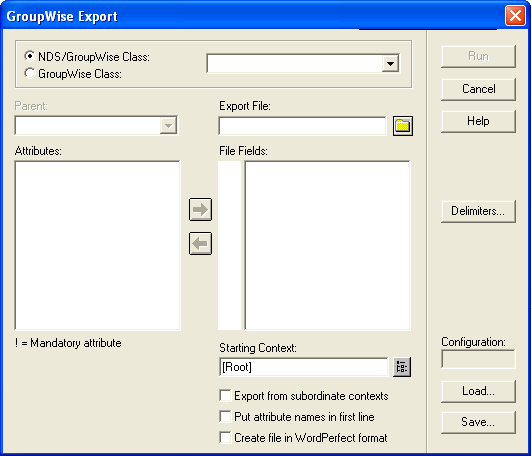Select the GroupWise Class radio button

pyautogui.click(x=30, y=73)
